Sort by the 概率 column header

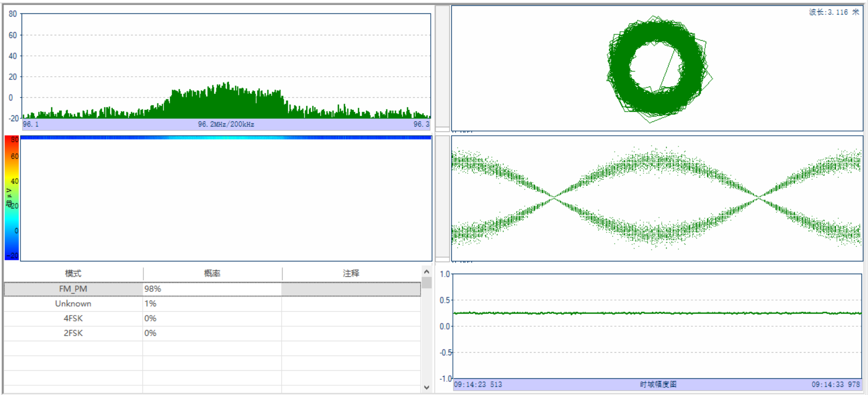pos(212,274)
